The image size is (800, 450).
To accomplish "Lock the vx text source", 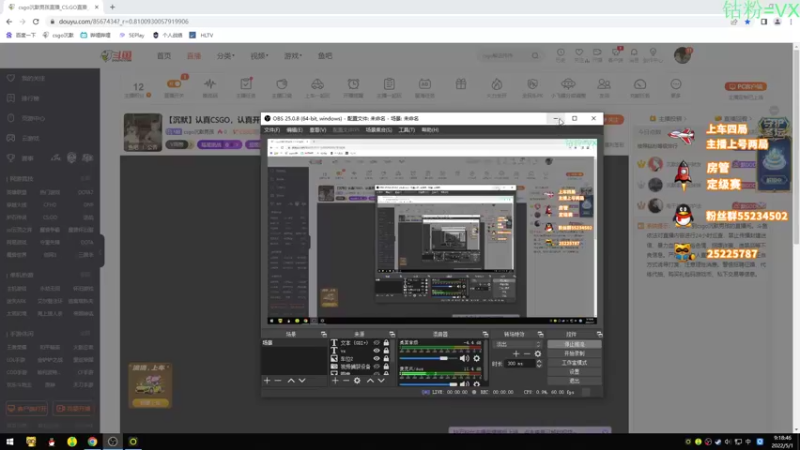I will pyautogui.click(x=386, y=351).
